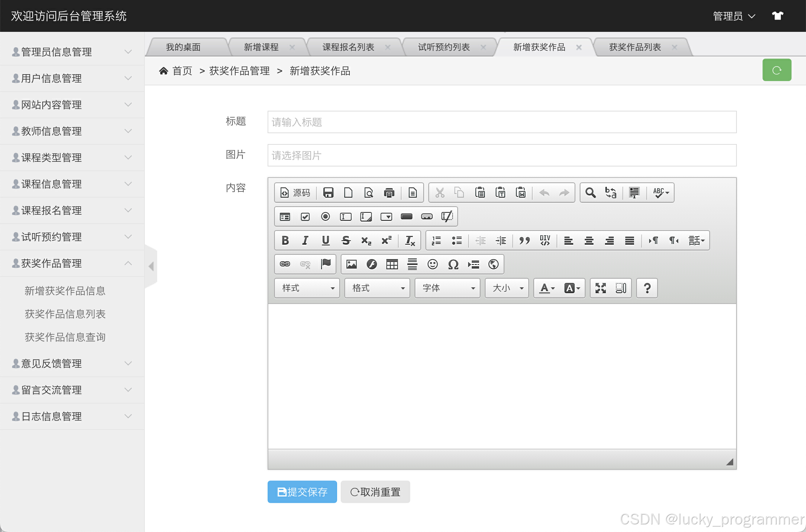Image resolution: width=806 pixels, height=532 pixels.
Task: Click the 标题 title input field
Action: (x=501, y=122)
